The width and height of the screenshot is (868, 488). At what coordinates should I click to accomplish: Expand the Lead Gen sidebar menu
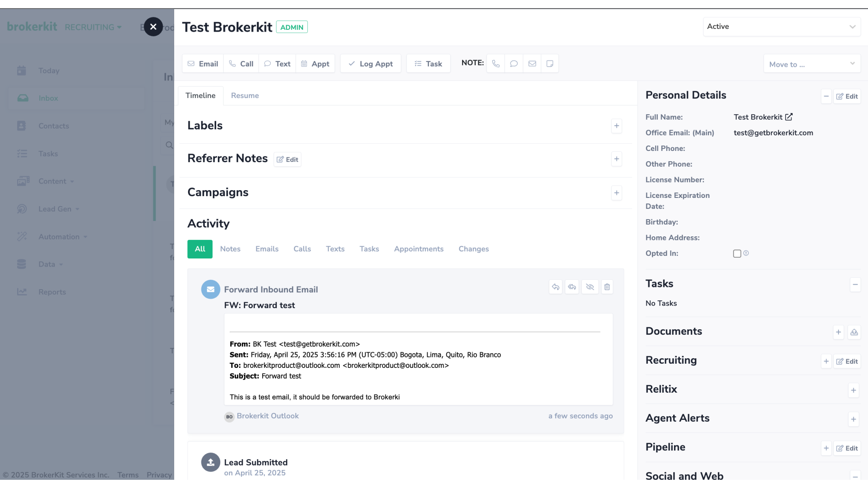pyautogui.click(x=59, y=209)
